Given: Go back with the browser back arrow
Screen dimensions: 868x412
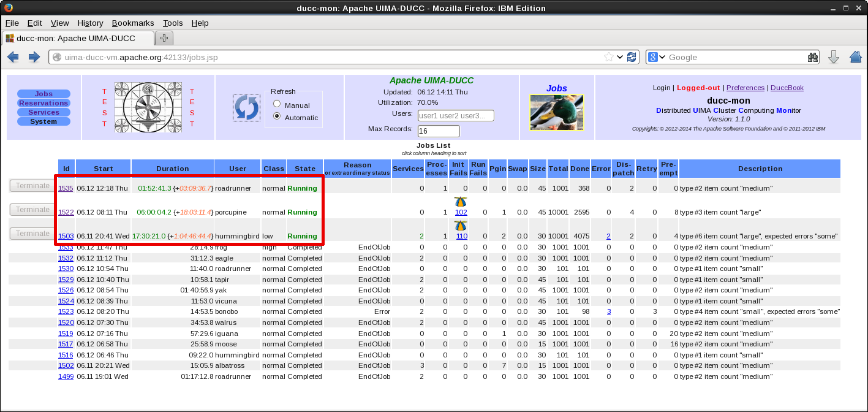Looking at the screenshot, I should tap(13, 57).
